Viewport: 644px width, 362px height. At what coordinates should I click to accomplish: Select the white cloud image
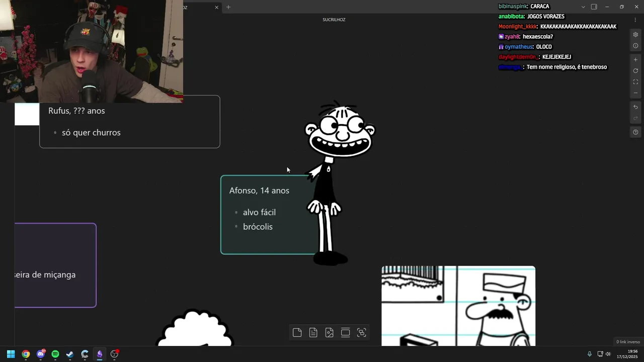196,328
